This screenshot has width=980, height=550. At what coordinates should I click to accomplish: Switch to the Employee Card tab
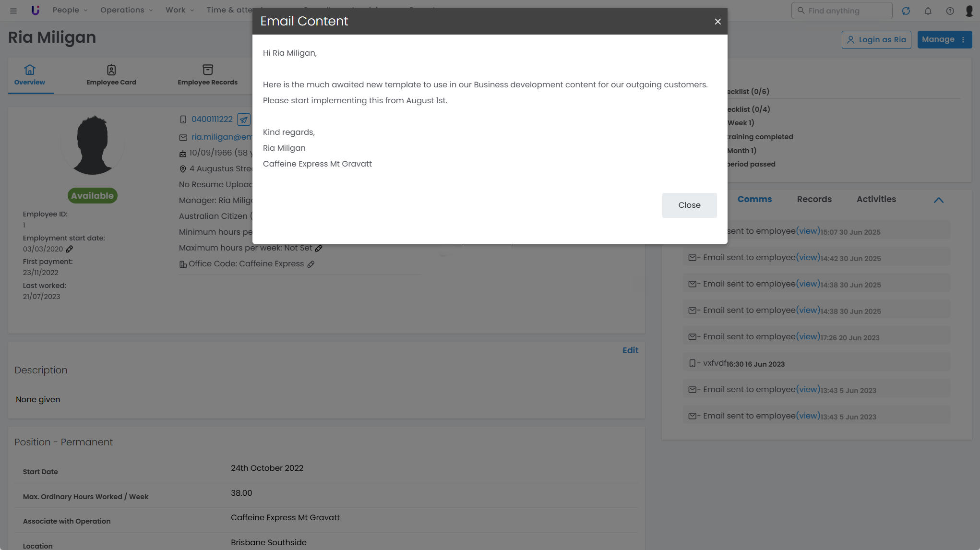pyautogui.click(x=111, y=75)
